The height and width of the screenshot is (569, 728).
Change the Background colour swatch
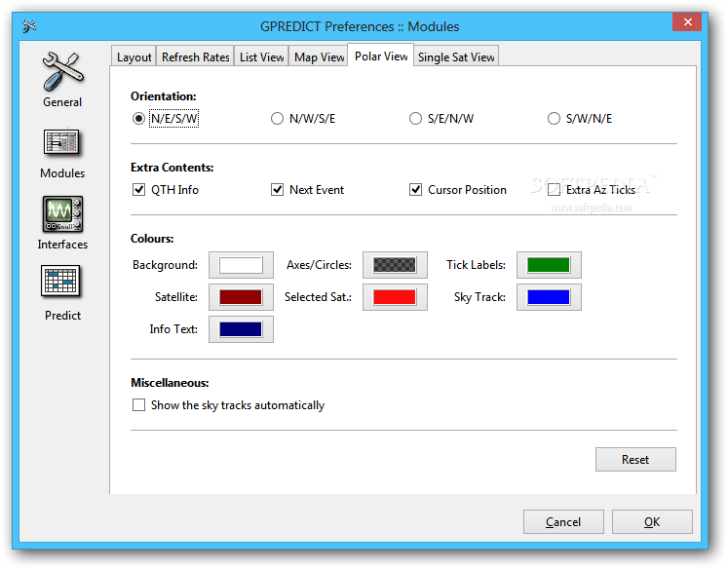(241, 265)
